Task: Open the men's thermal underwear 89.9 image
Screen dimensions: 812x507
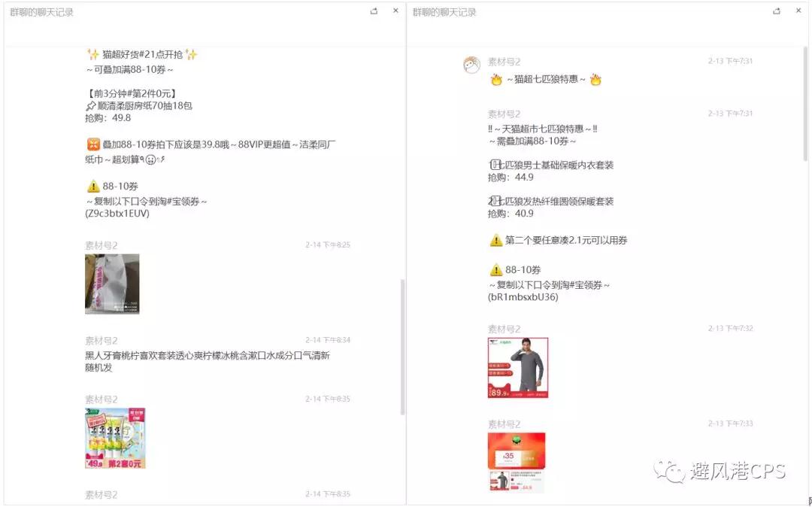Action: tap(518, 368)
